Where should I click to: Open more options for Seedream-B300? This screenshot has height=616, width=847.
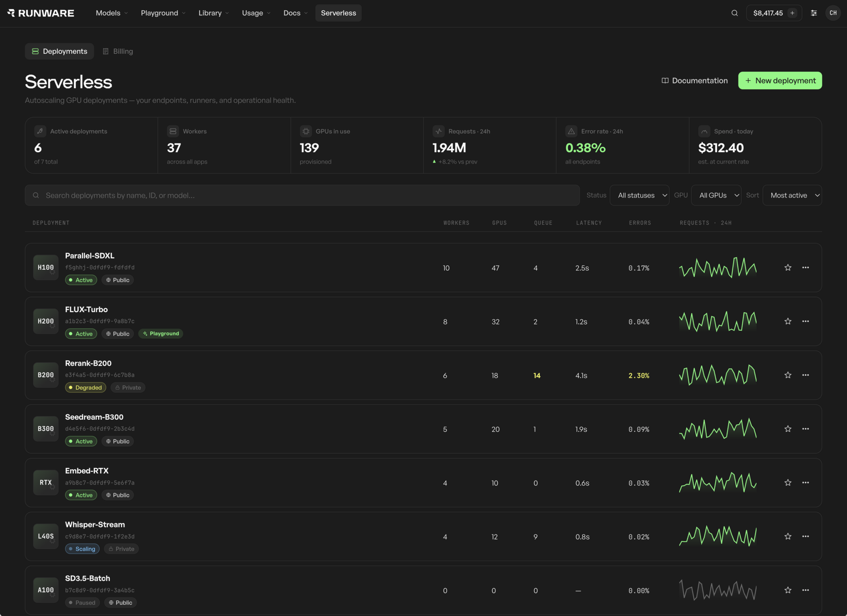[x=806, y=429]
